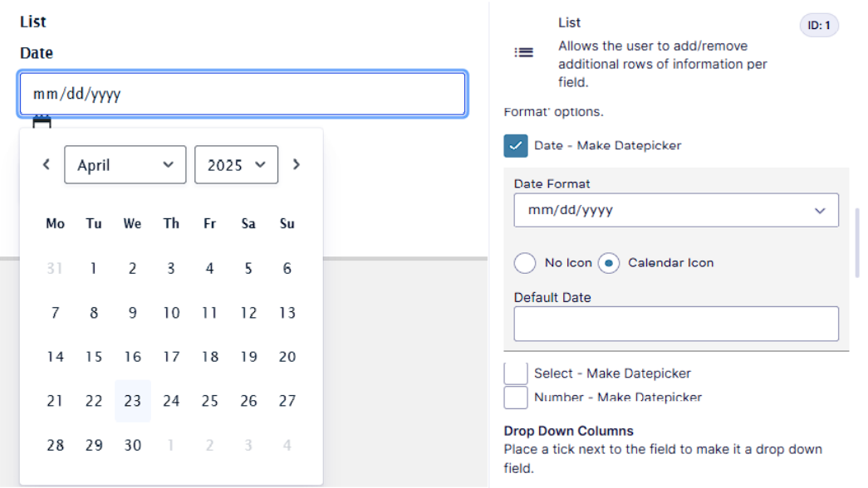868x488 pixels.
Task: Open the Date Format mm/dd/yyyy dropdown
Action: [676, 210]
